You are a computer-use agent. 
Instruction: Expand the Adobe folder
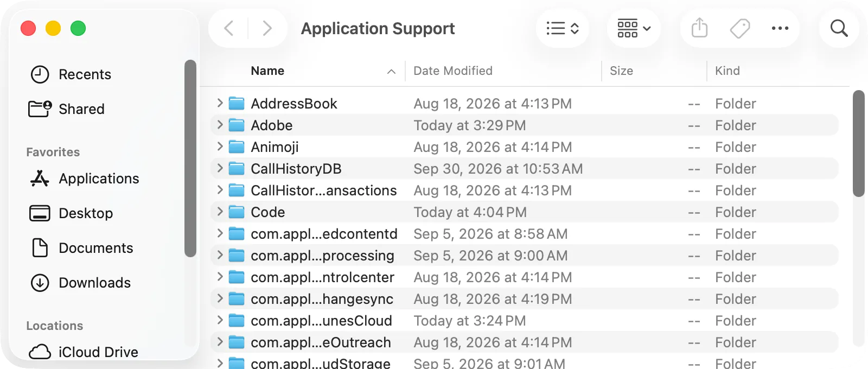click(x=220, y=125)
